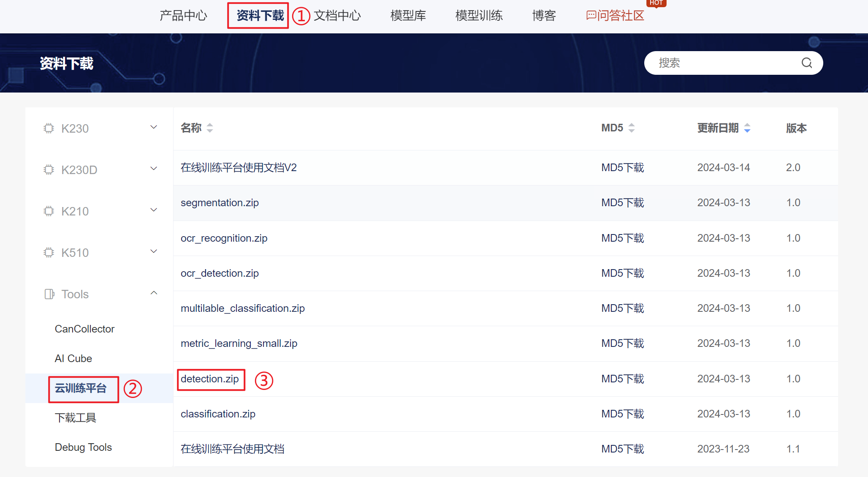Click the K230D chip icon
868x477 pixels.
point(49,169)
